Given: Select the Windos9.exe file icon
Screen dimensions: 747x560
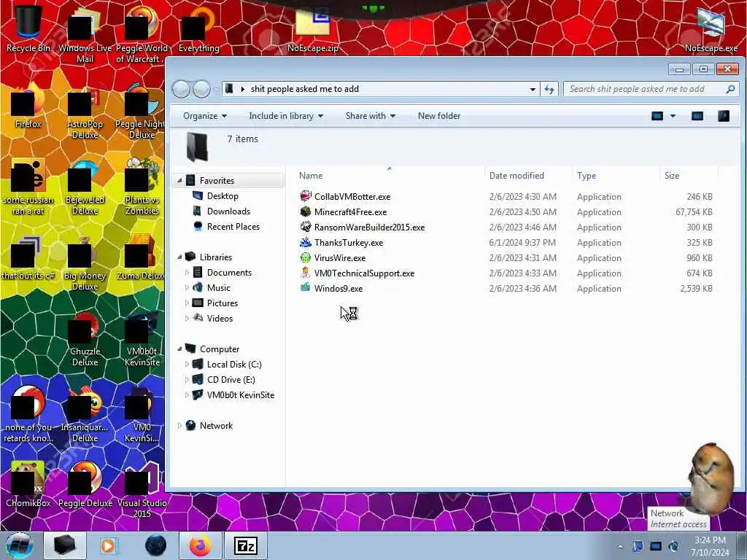Looking at the screenshot, I should click(306, 287).
